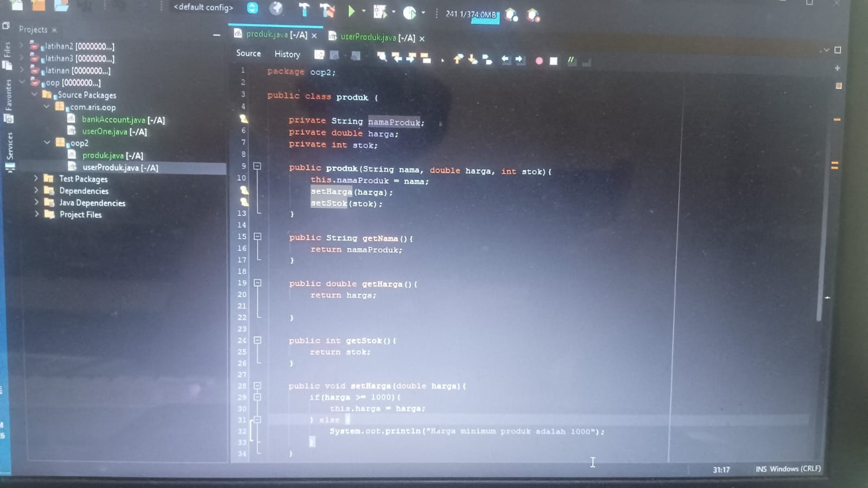Expand the Java Dependencies node
The height and width of the screenshot is (488, 868).
[x=36, y=202]
